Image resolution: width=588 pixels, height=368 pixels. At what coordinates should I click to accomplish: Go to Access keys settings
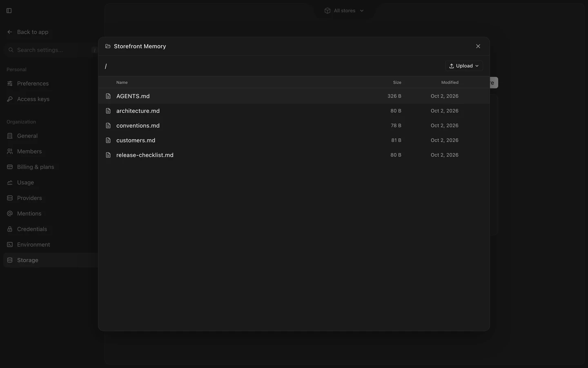click(51, 99)
